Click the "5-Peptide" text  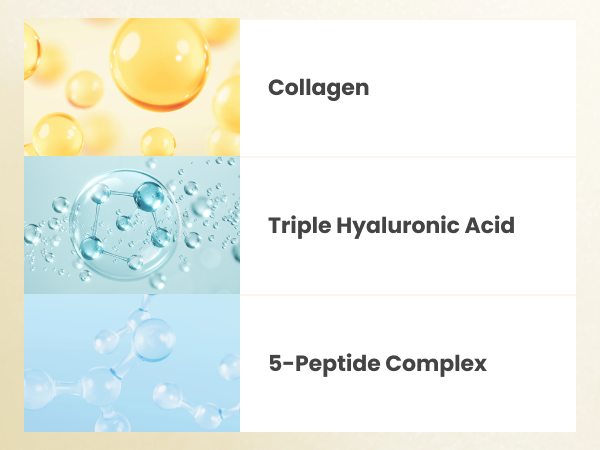[324, 364]
